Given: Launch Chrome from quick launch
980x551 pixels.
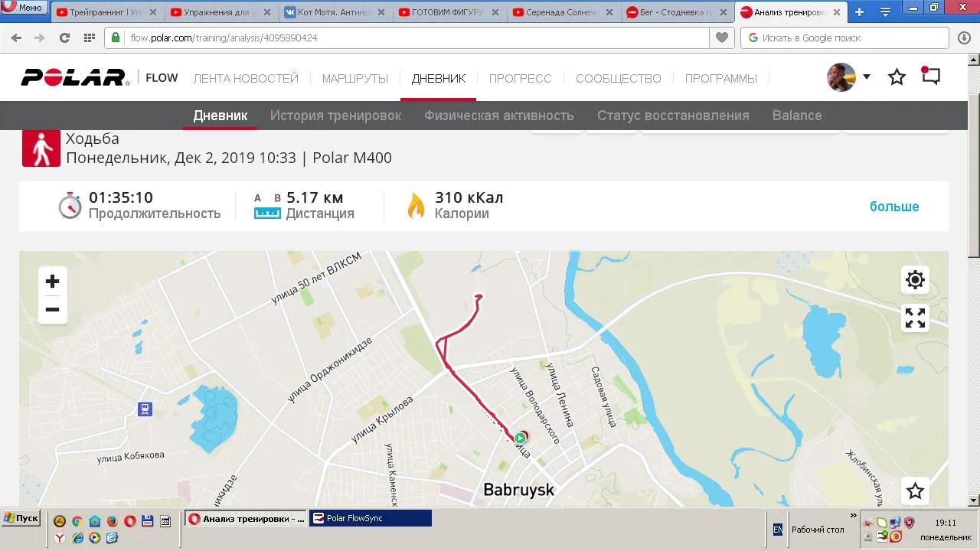Looking at the screenshot, I should [x=77, y=521].
